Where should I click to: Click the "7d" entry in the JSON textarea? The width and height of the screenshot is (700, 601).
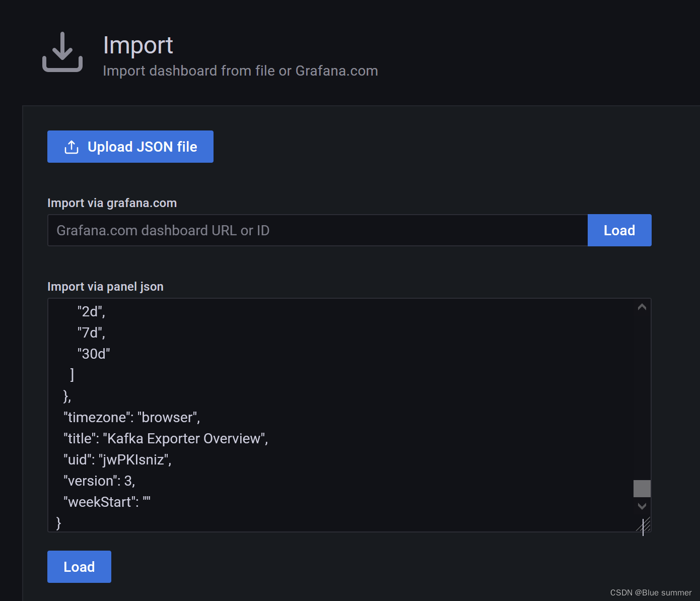point(91,333)
